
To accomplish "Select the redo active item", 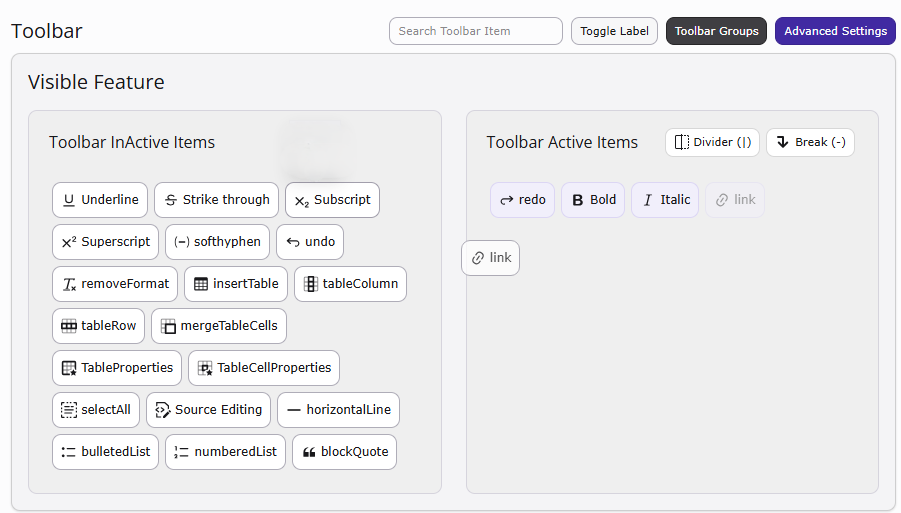I will [x=522, y=200].
